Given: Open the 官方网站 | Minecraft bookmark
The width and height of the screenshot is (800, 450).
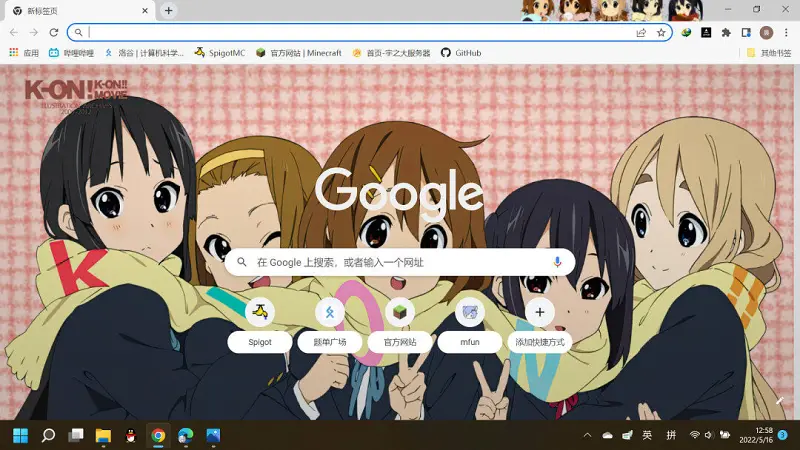Looking at the screenshot, I should (298, 53).
